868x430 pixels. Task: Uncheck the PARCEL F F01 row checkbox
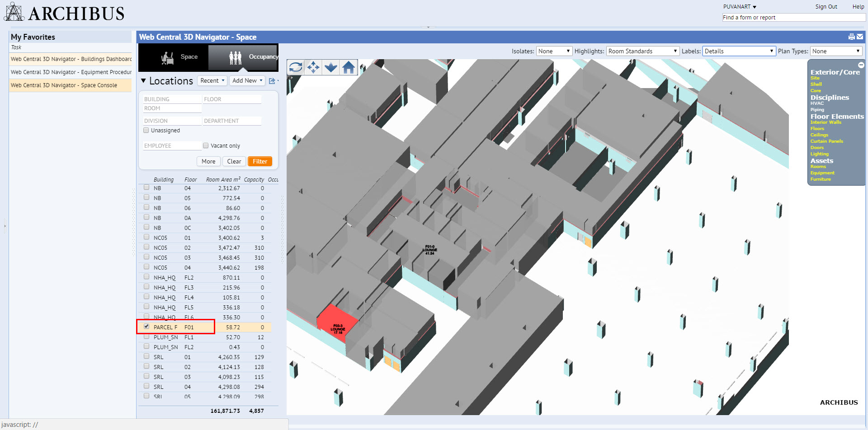[x=146, y=327]
